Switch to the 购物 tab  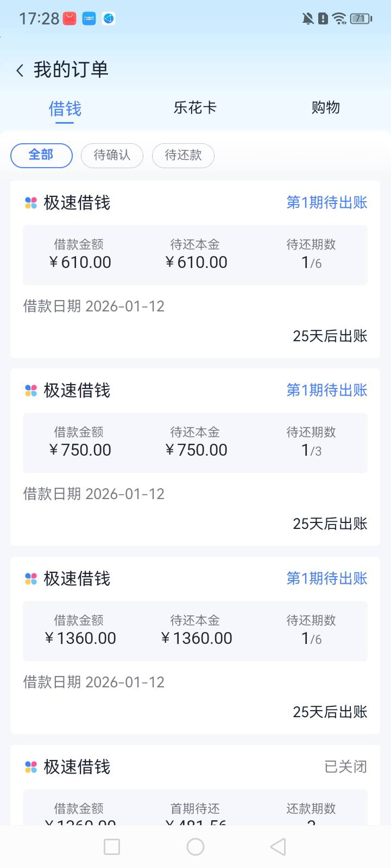coord(325,107)
